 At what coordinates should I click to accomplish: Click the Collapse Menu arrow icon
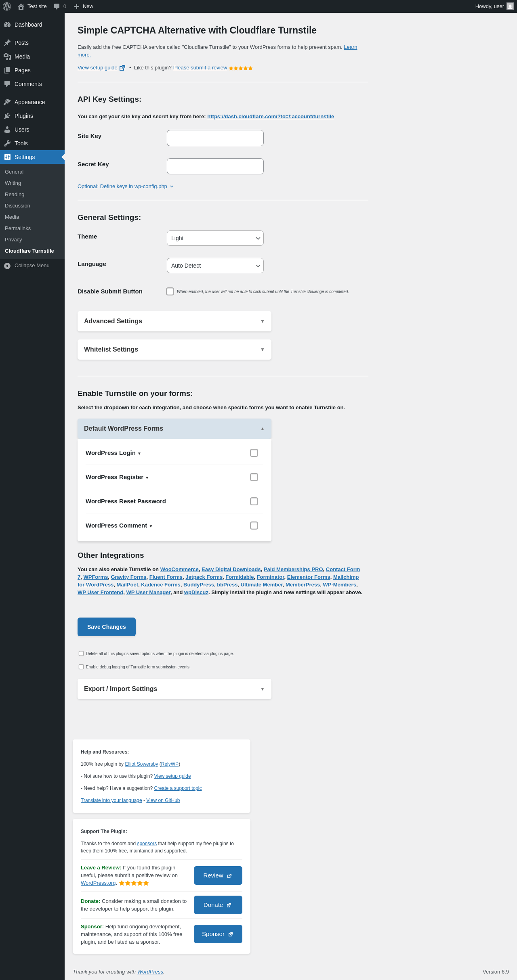click(x=7, y=266)
